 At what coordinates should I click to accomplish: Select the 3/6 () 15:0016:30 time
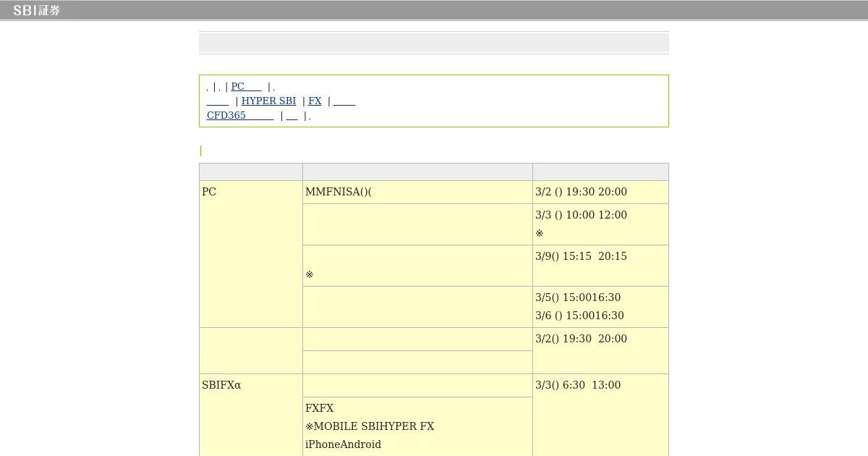click(579, 316)
